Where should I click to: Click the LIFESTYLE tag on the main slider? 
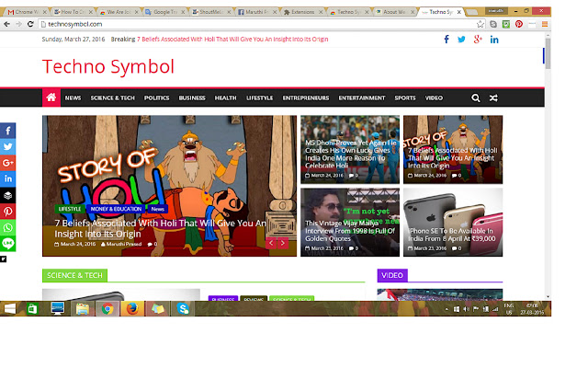pyautogui.click(x=70, y=209)
